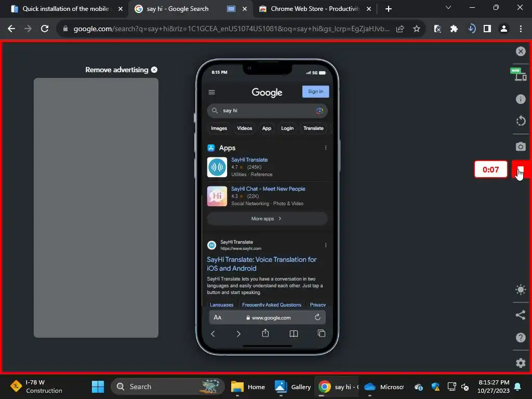Viewport: 532px width, 399px height.
Task: Open options menu for sayhi.com result
Action: [326, 245]
